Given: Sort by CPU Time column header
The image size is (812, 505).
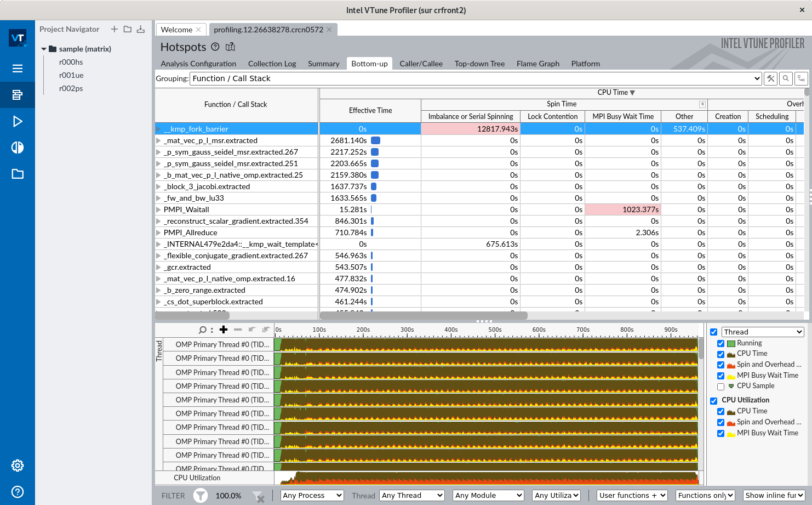Looking at the screenshot, I should click(616, 93).
